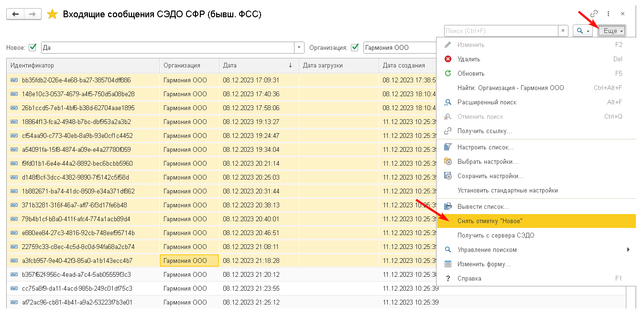Focus the Поиск (Ctrl+F) search field
The width and height of the screenshot is (644, 317).
click(x=501, y=31)
